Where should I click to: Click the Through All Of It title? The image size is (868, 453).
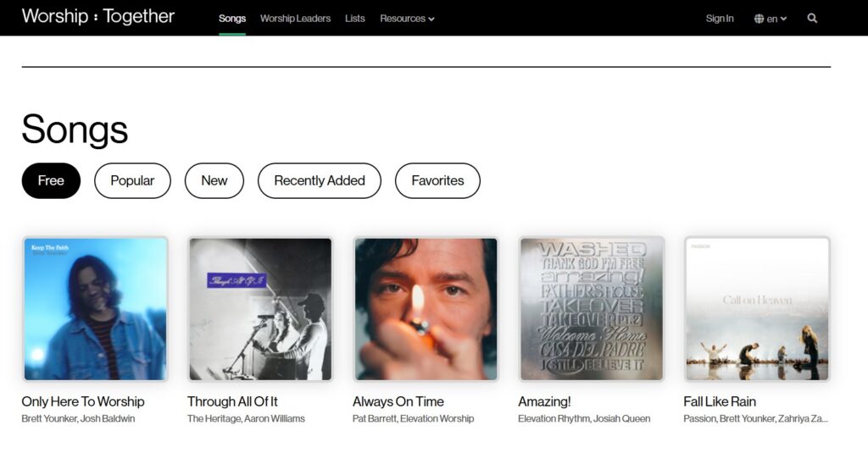pyautogui.click(x=232, y=401)
